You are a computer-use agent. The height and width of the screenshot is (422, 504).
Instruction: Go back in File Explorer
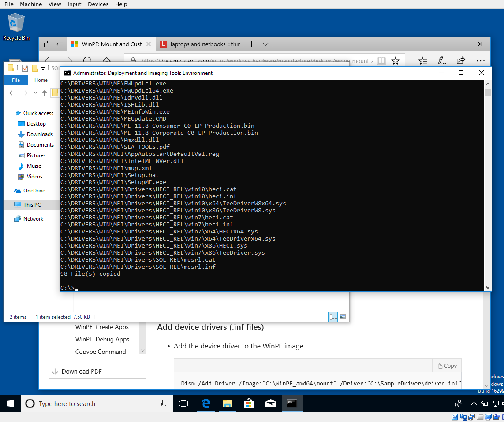12,93
